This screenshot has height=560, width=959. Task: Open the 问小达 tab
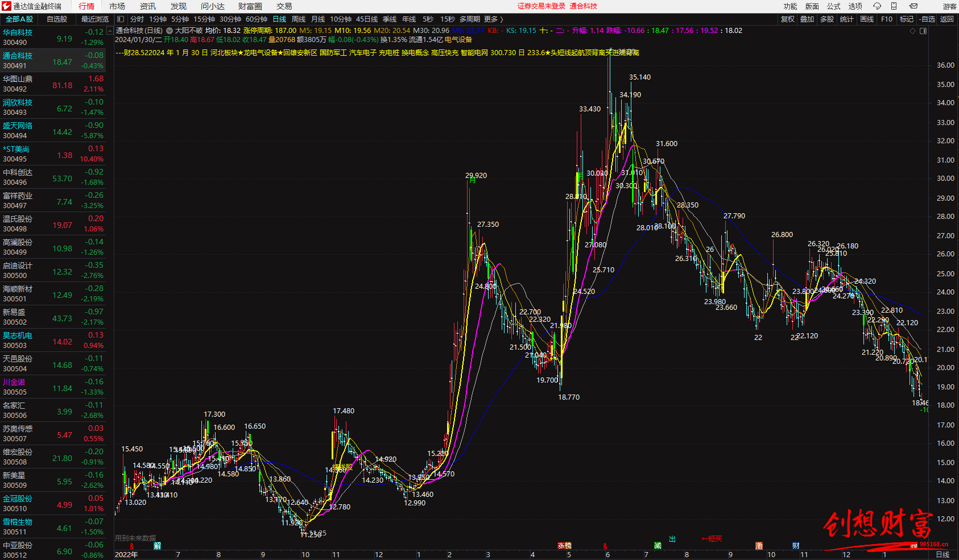[x=213, y=6]
